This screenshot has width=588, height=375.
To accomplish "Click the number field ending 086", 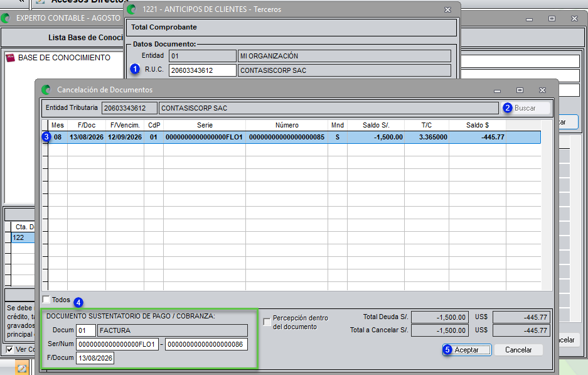I will [206, 344].
